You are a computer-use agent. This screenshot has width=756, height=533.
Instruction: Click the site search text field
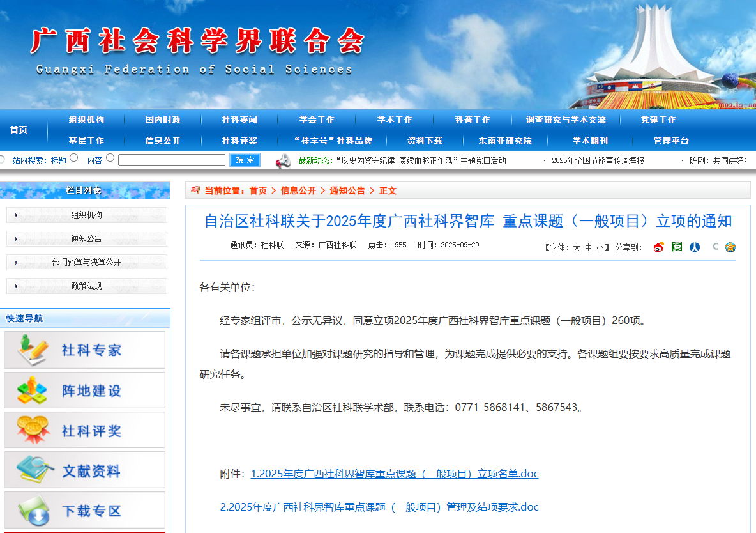click(x=171, y=160)
